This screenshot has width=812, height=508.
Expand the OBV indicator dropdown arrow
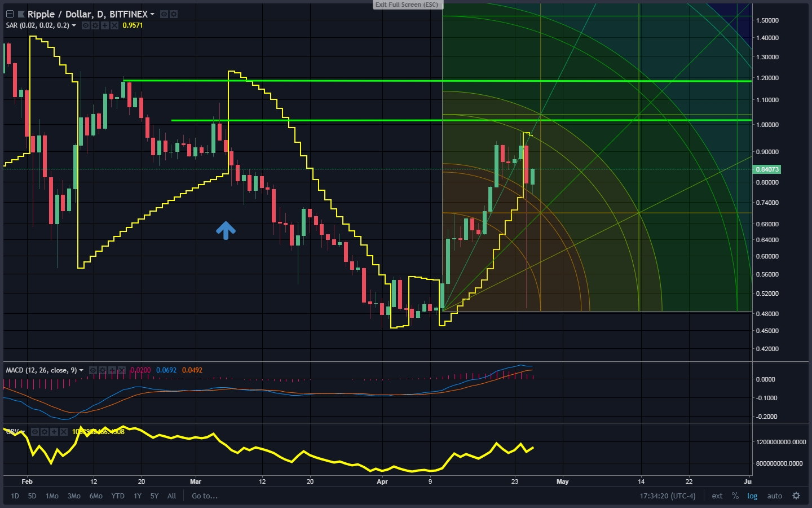point(23,432)
